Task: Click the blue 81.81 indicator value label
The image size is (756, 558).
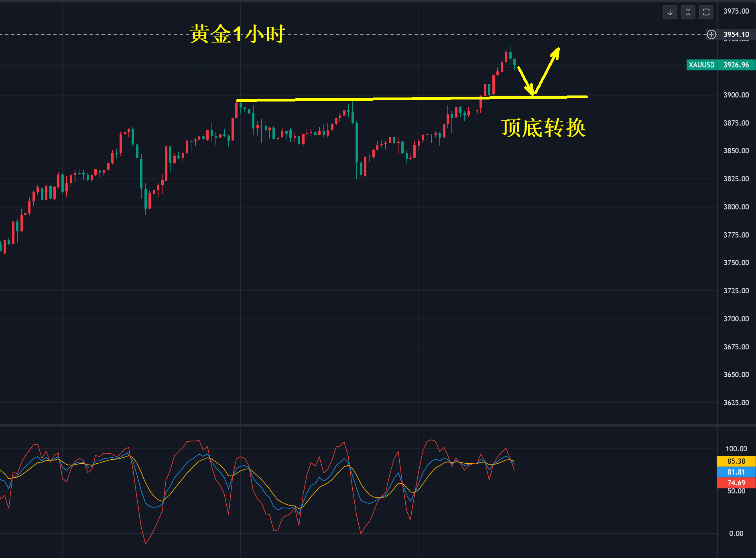Action: [x=736, y=472]
